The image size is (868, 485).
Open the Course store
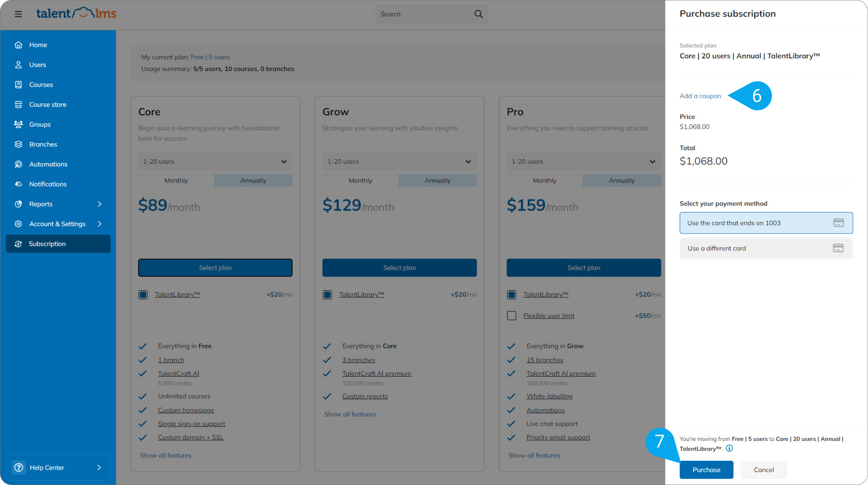point(48,104)
